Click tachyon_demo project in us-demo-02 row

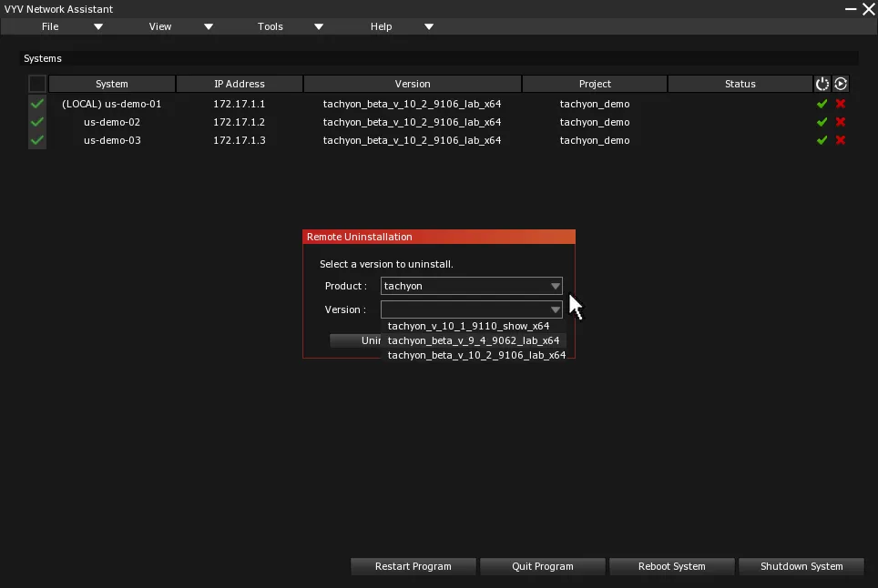(595, 122)
